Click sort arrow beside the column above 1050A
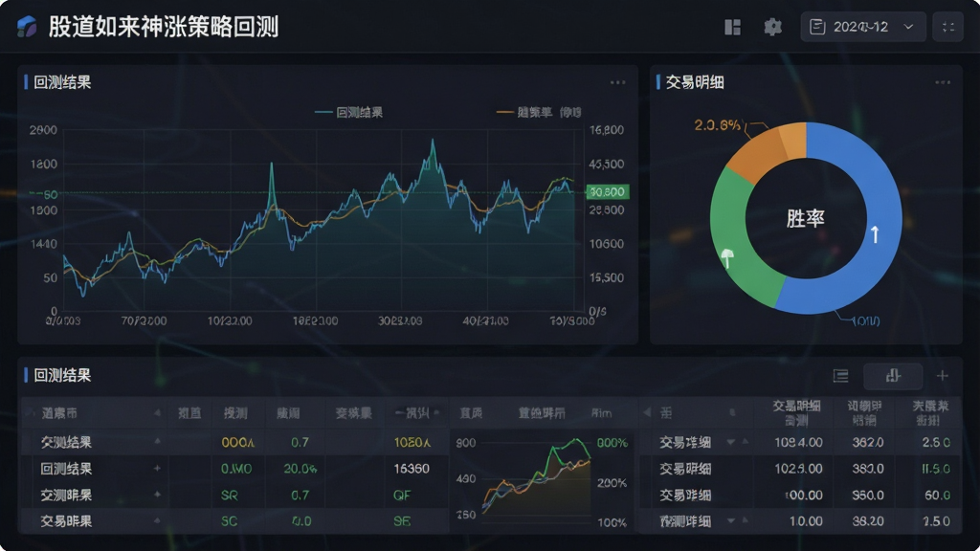This screenshot has height=551, width=980. tap(436, 412)
